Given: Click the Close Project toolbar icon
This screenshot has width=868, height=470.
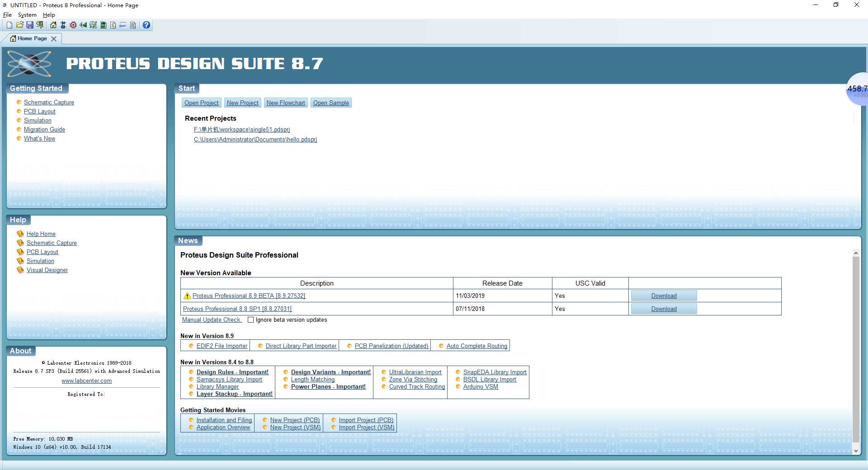Looking at the screenshot, I should pyautogui.click(x=40, y=25).
